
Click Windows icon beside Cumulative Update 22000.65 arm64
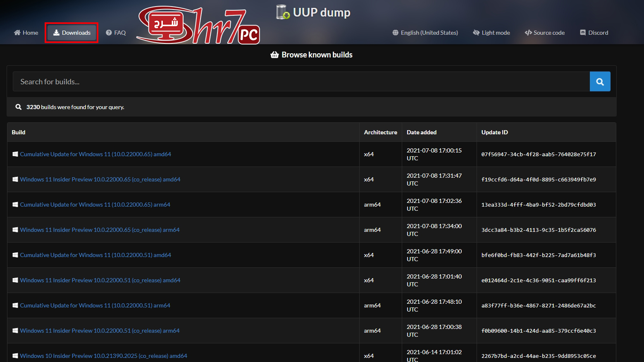pyautogui.click(x=15, y=205)
